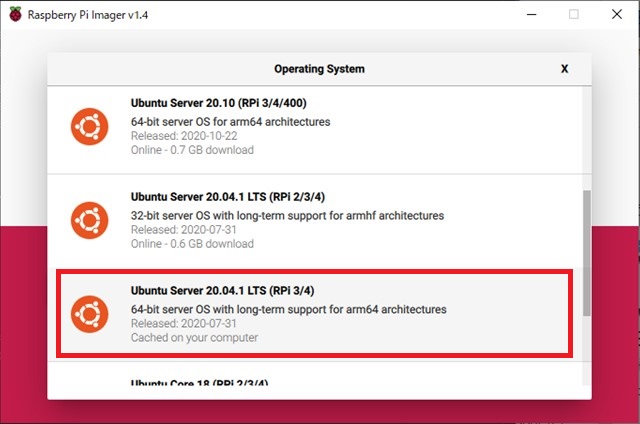Click the "64-bit server OS with long-term support" description
This screenshot has height=424, width=640.
pyautogui.click(x=289, y=309)
